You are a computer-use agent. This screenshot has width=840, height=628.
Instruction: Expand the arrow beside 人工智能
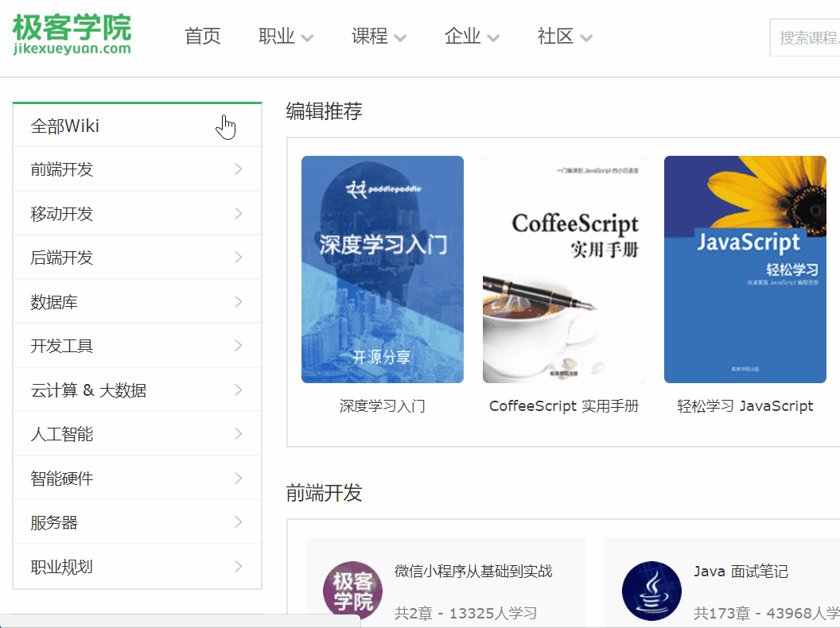pos(239,434)
